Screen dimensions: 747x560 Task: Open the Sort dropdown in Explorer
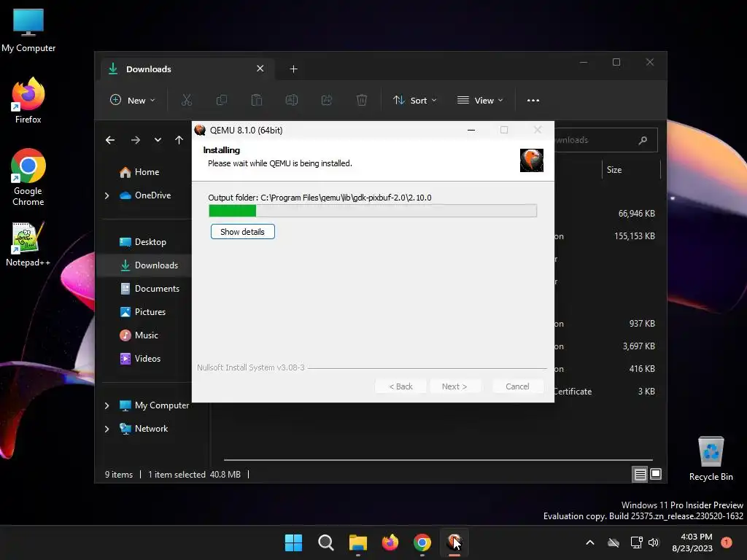coord(414,100)
